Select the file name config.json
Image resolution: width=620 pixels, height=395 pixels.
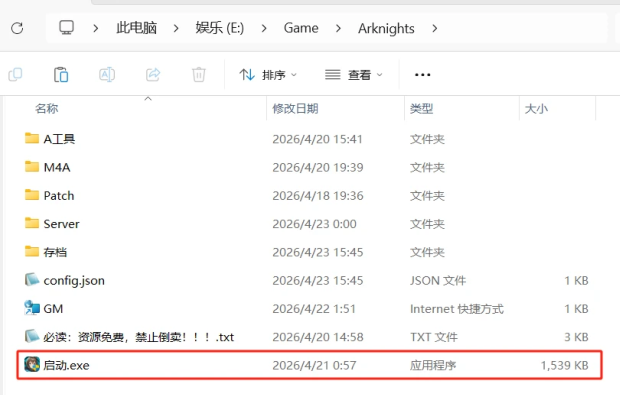coord(74,280)
